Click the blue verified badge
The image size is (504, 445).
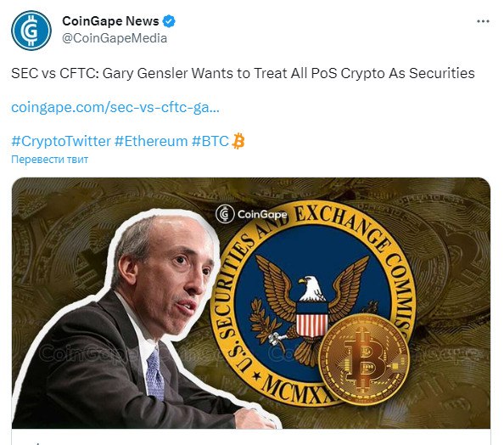click(x=169, y=21)
